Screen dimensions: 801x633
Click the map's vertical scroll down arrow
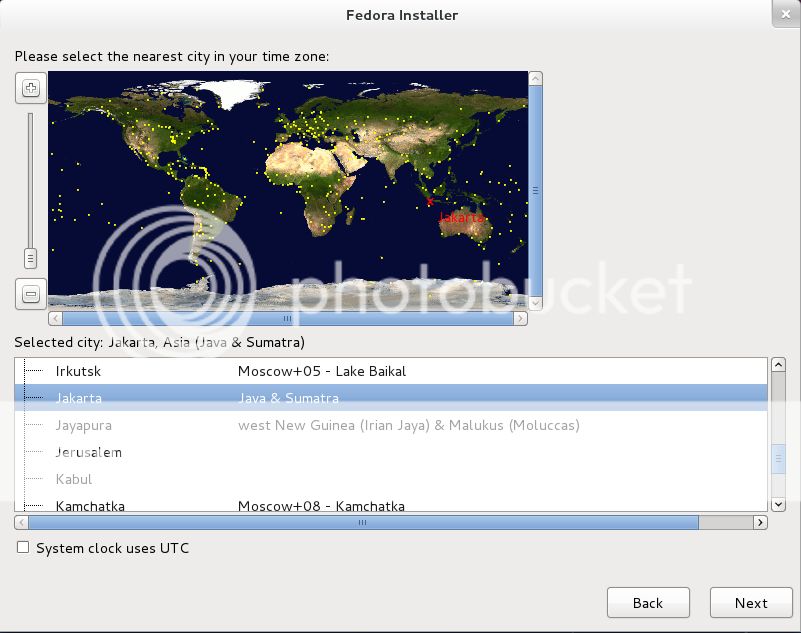tap(535, 303)
